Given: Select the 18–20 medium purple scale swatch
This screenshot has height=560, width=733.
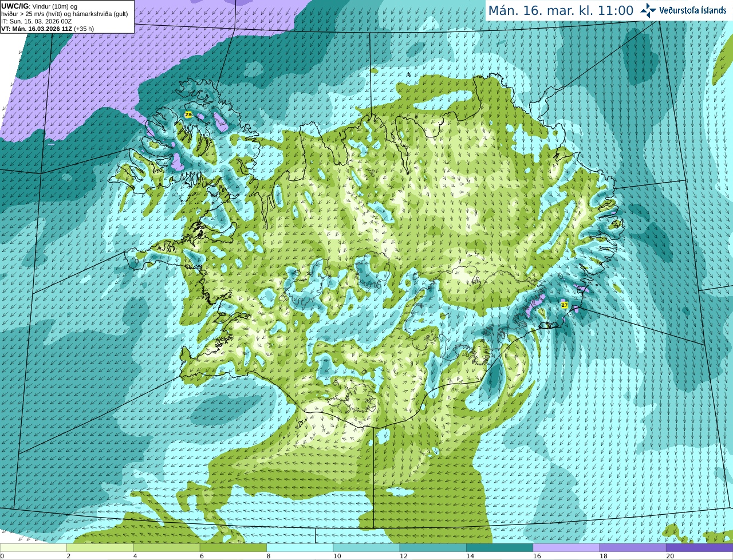Looking at the screenshot, I should click(633, 548).
